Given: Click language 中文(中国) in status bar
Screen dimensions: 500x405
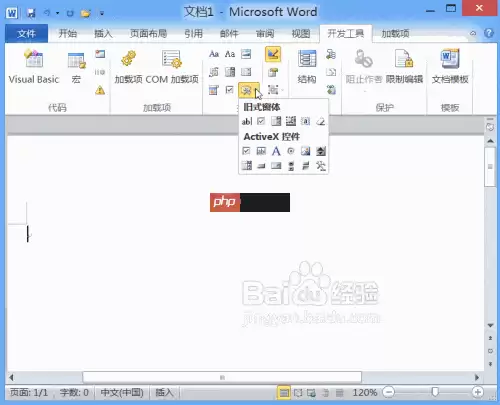Looking at the screenshot, I should point(122,392).
